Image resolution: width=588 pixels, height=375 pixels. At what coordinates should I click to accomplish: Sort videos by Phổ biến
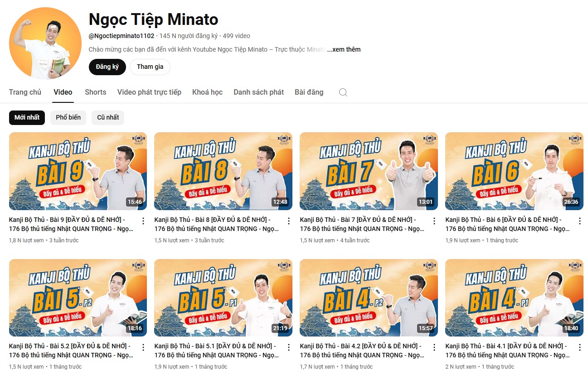68,117
